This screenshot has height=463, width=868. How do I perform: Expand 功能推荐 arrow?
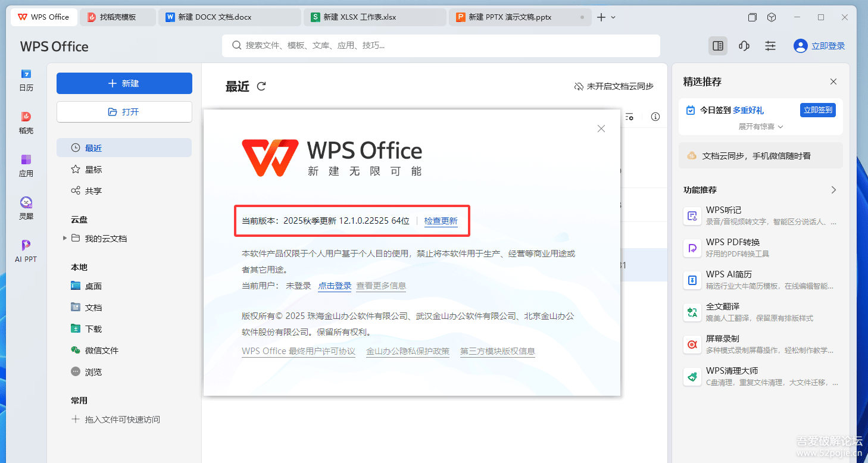pos(833,190)
